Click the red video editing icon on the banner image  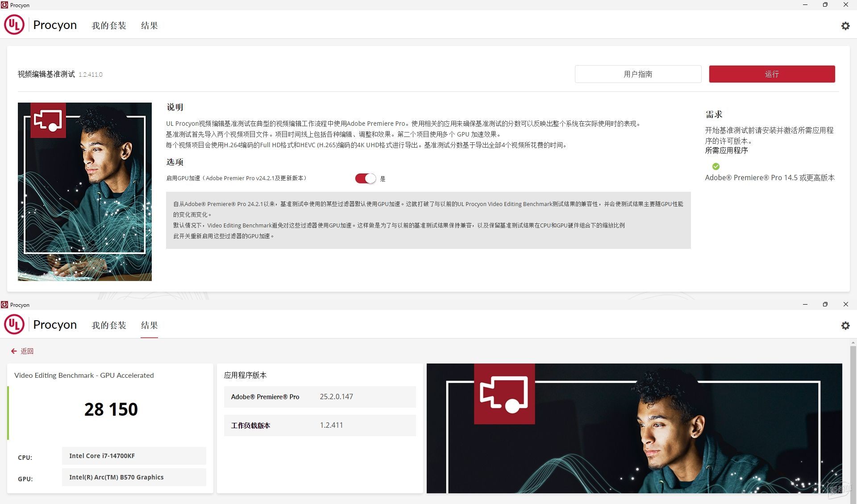[x=504, y=393]
